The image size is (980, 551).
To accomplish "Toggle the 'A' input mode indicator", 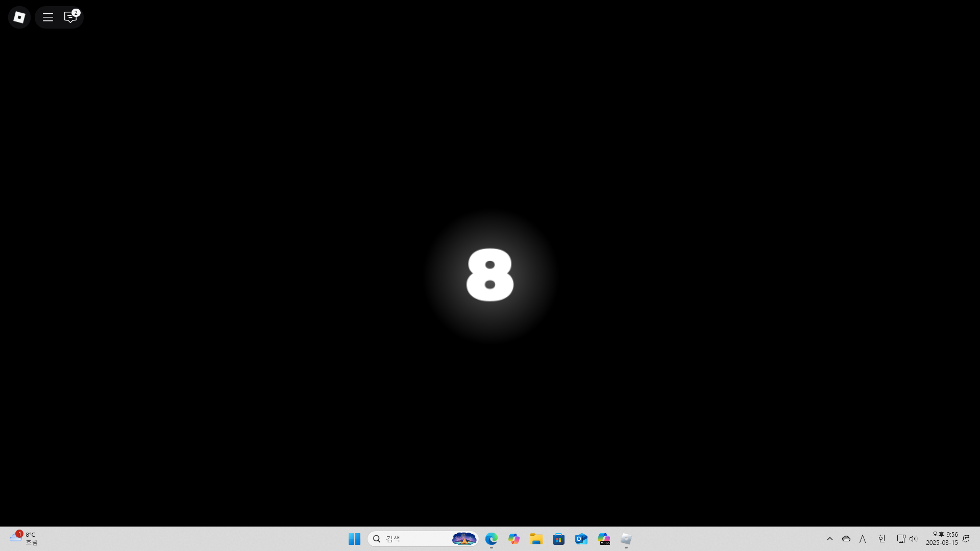I will 863,539.
